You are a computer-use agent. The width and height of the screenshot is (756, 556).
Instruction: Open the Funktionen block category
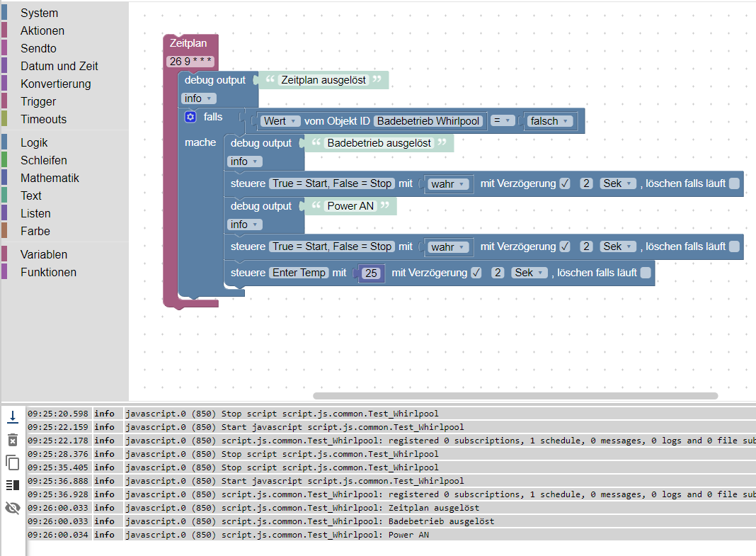tap(48, 273)
